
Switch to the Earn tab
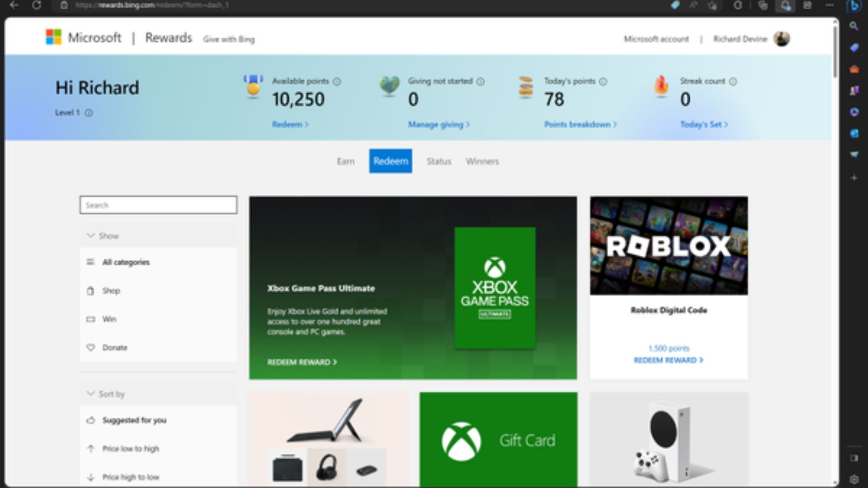click(346, 161)
